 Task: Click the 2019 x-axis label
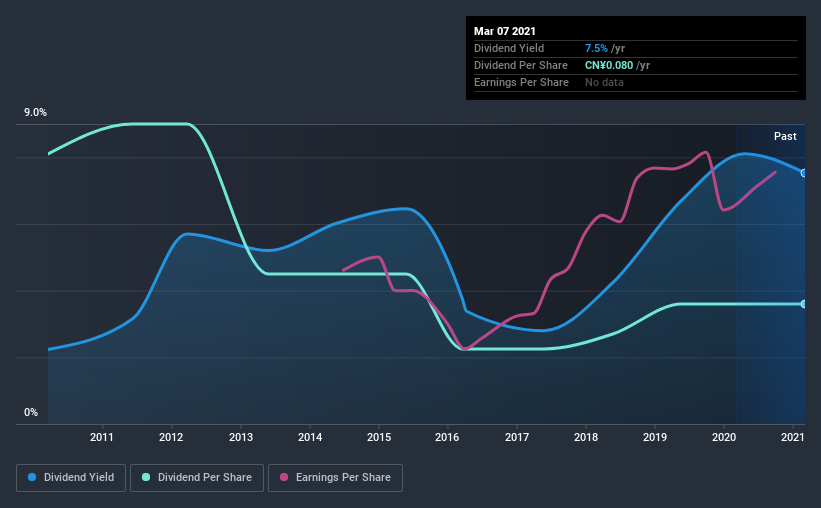pos(655,437)
